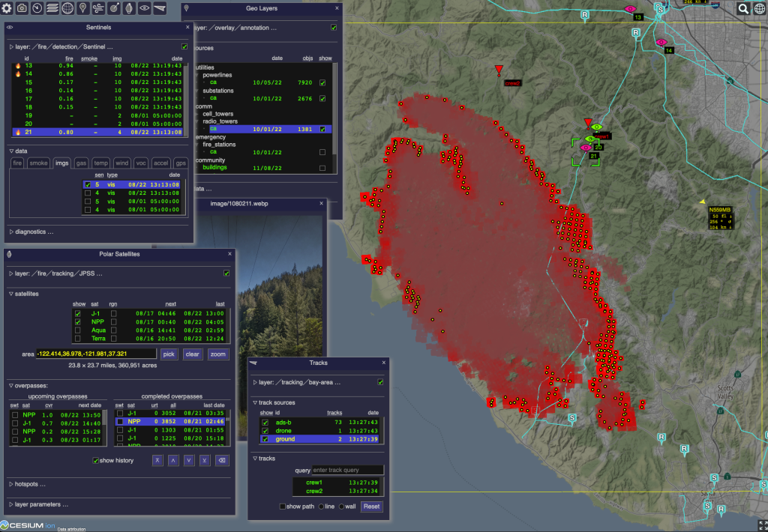Open the wind data tab
The image size is (768, 532).
click(121, 163)
